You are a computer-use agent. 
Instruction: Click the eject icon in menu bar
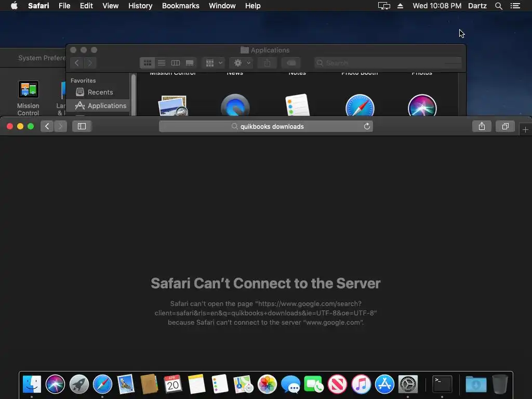401,6
